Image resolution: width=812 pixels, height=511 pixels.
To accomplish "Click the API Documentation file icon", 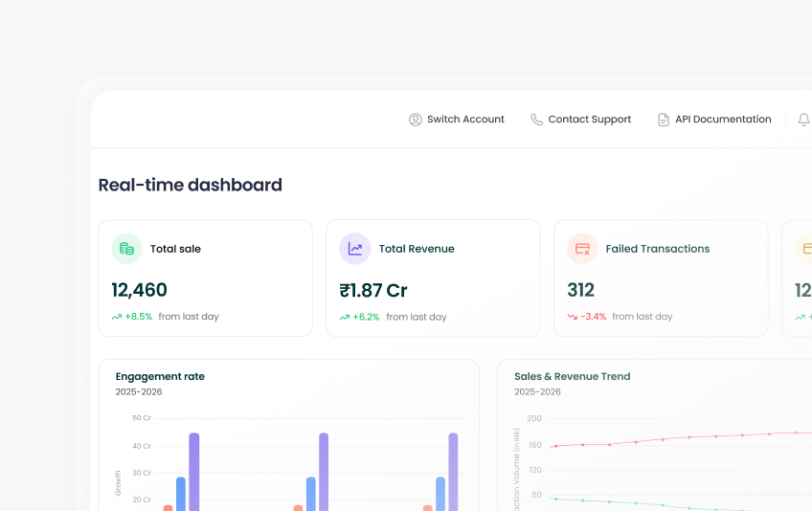I will pos(664,120).
